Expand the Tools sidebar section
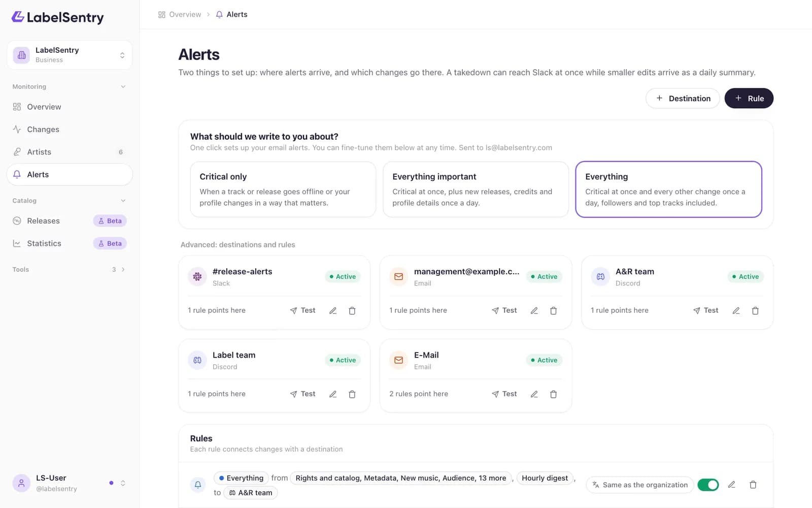 tap(70, 269)
